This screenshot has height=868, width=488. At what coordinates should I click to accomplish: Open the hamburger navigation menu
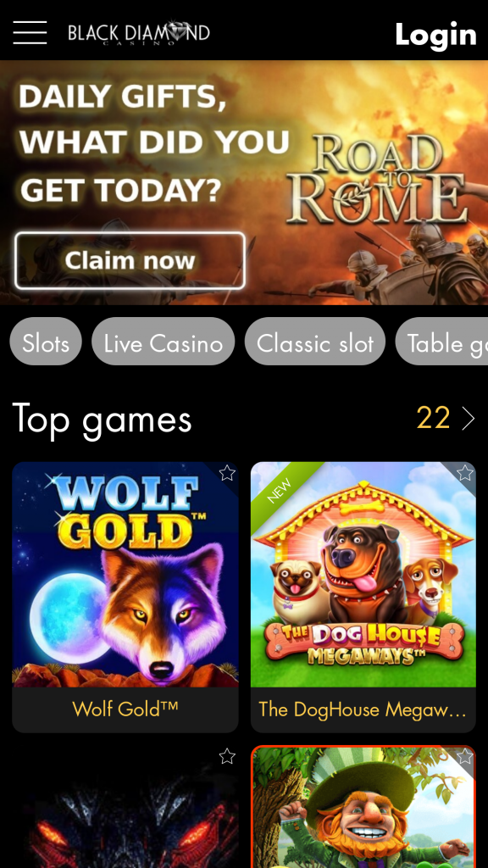coord(30,32)
